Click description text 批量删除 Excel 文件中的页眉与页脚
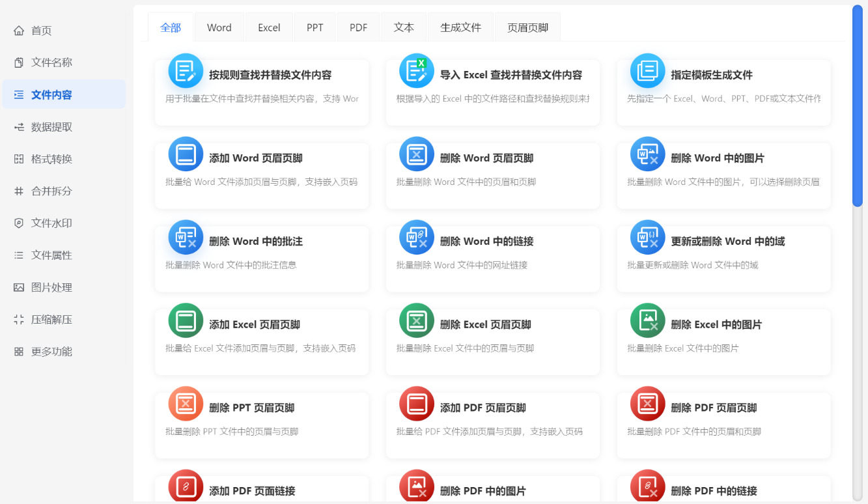Viewport: 868px width, 504px height. 465,348
